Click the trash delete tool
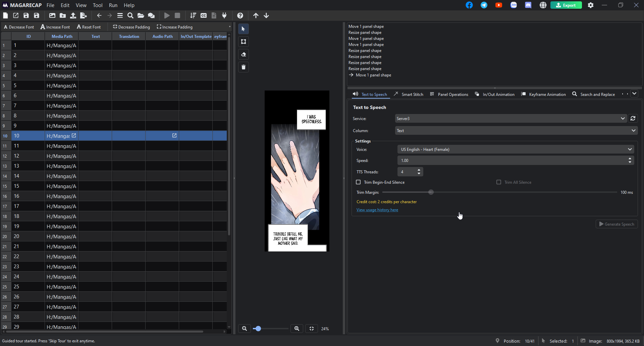644x346 pixels. click(244, 67)
